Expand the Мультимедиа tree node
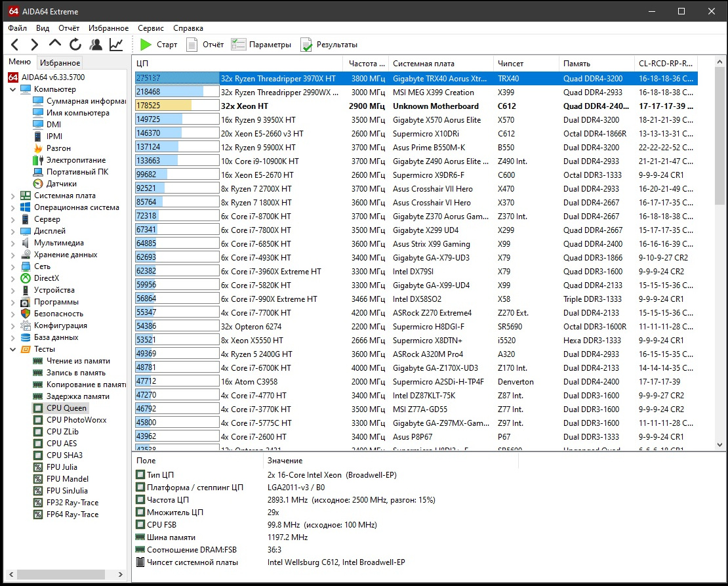This screenshot has height=586, width=728. tap(13, 243)
